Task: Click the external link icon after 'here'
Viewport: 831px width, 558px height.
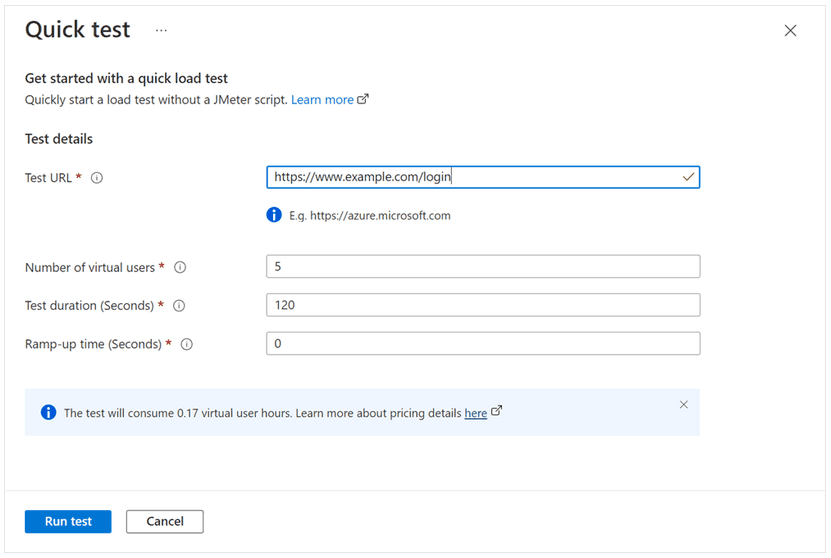Action: tap(496, 411)
